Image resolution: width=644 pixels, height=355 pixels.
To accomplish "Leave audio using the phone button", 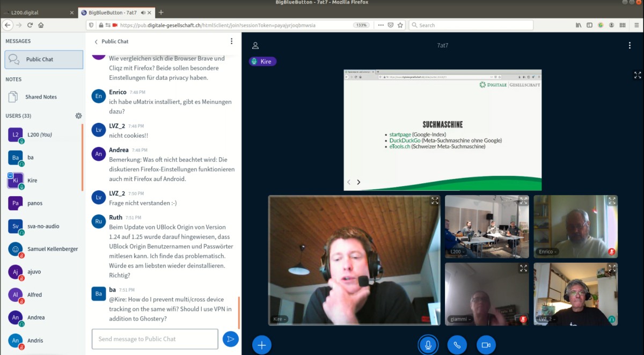I will [x=457, y=345].
